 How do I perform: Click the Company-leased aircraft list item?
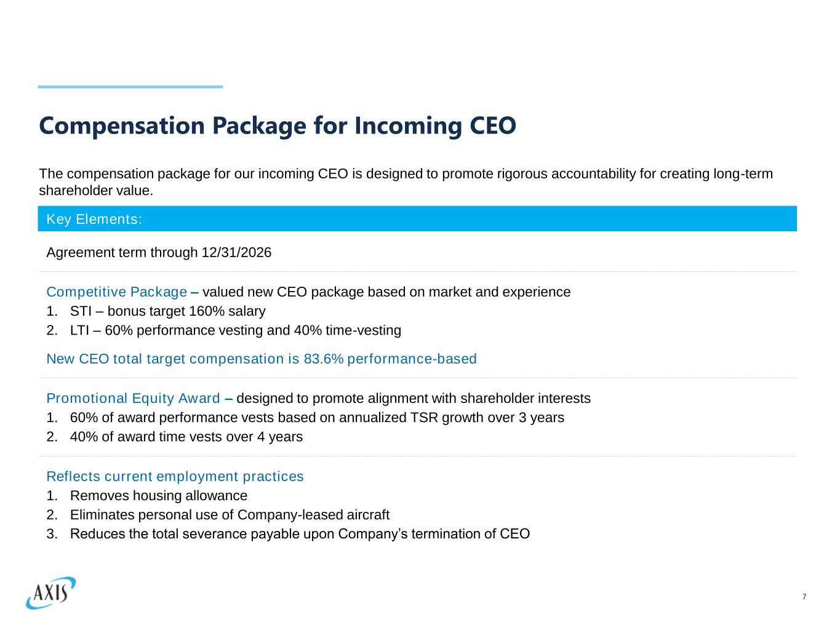(230, 515)
